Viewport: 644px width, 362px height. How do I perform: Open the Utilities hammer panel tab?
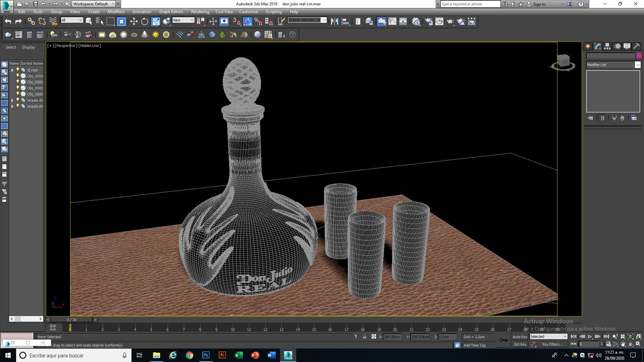point(637,46)
